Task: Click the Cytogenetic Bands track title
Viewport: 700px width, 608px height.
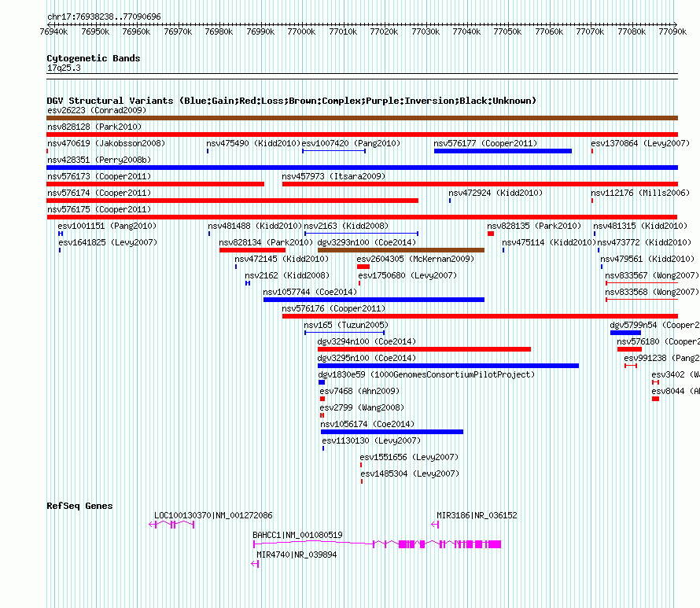Action: 94,58
